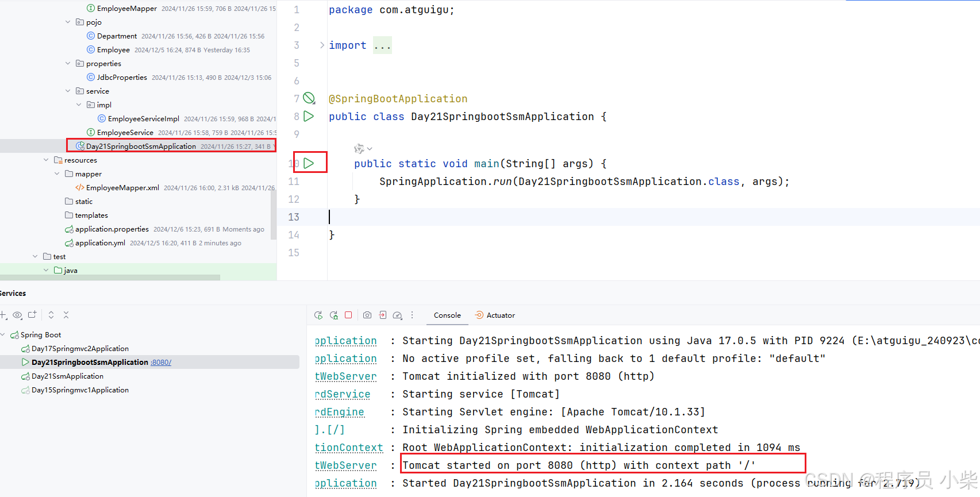Click the camera thread dump icon
The image size is (980, 497).
(367, 315)
